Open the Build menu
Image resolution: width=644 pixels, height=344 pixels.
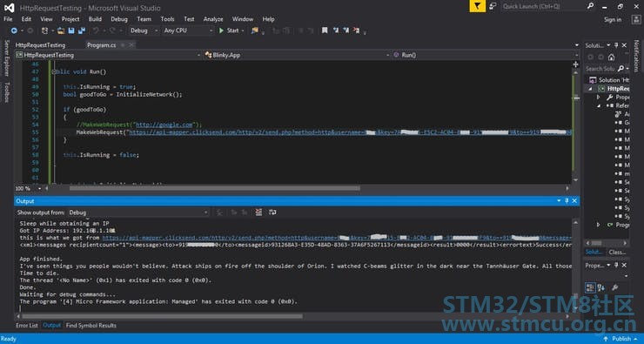(x=95, y=19)
